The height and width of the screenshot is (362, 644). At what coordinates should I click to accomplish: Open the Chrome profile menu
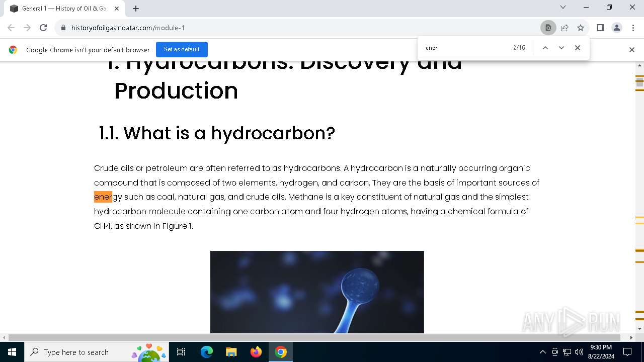617,28
